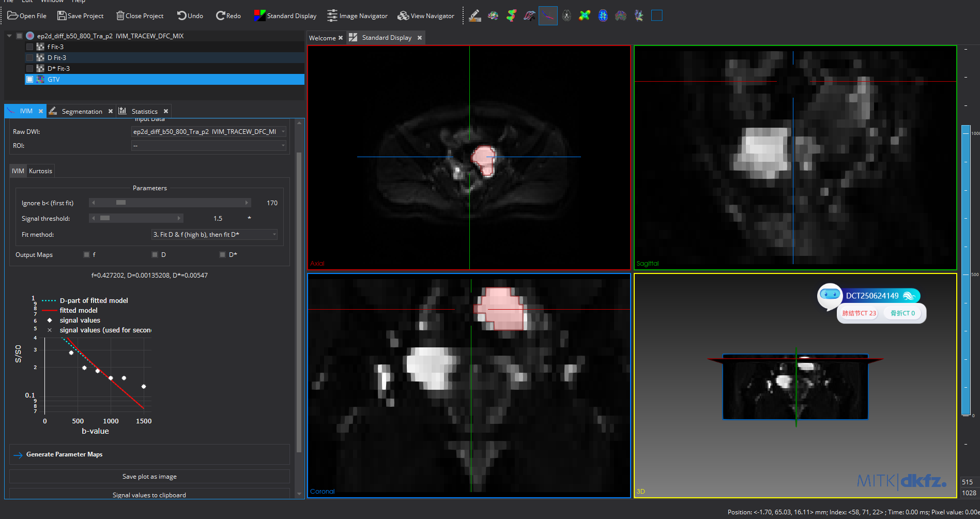Image resolution: width=980 pixels, height=519 pixels.
Task: Click the green-red cross-shaped ODF icon
Action: click(x=585, y=16)
